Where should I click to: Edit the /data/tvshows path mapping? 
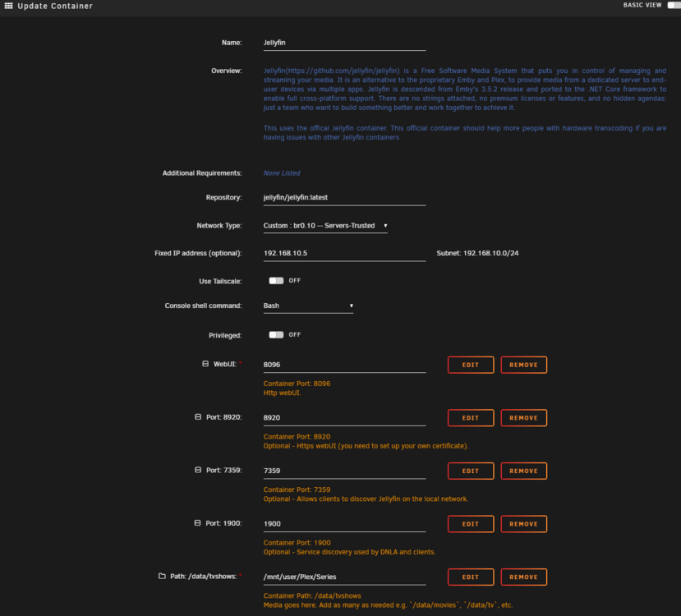pyautogui.click(x=471, y=577)
